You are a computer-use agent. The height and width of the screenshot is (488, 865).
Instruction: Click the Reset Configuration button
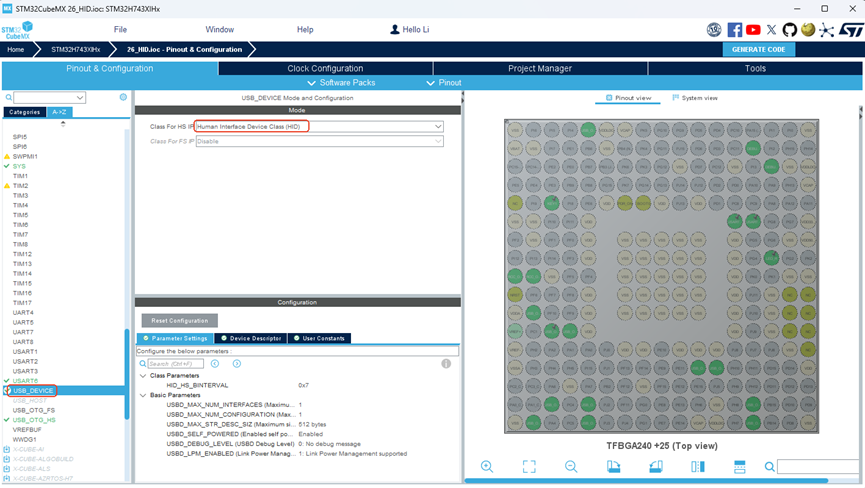(180, 320)
